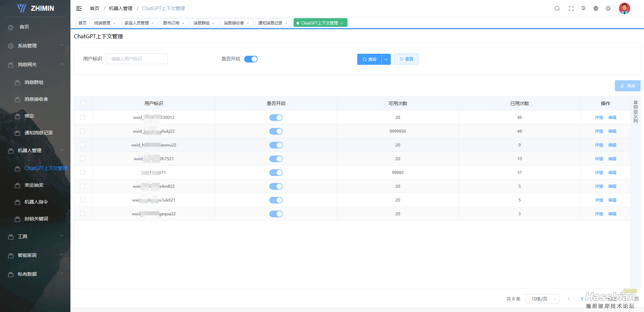Open the 自定义列 column settings
Screen dimensions: 644x312
[635, 112]
